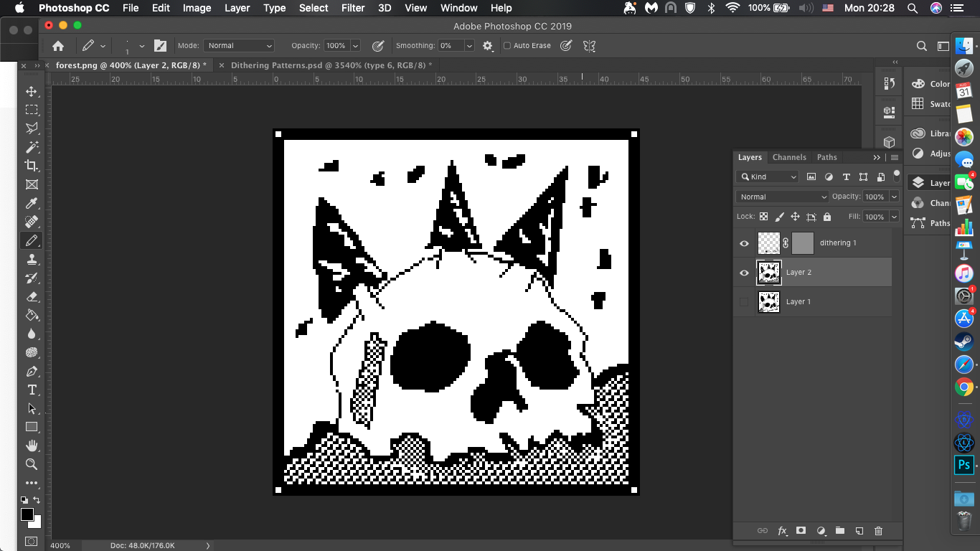This screenshot has height=551, width=980.
Task: Hide the dithering 1 layer
Action: point(744,243)
